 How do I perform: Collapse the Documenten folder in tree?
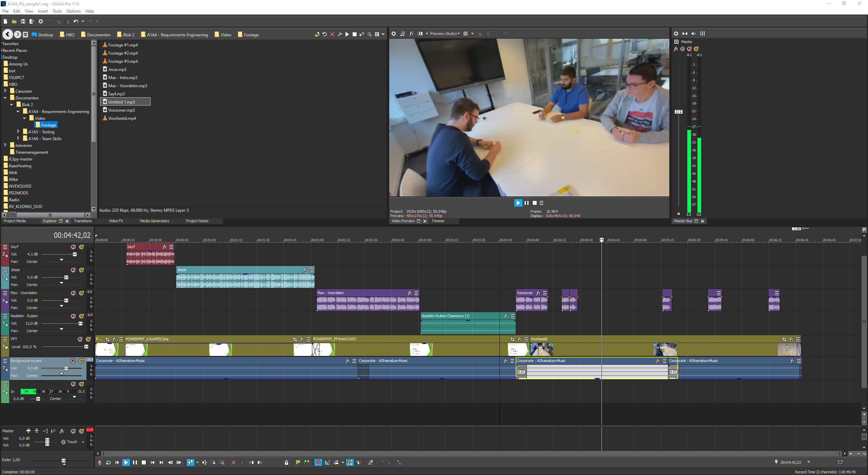(x=5, y=98)
